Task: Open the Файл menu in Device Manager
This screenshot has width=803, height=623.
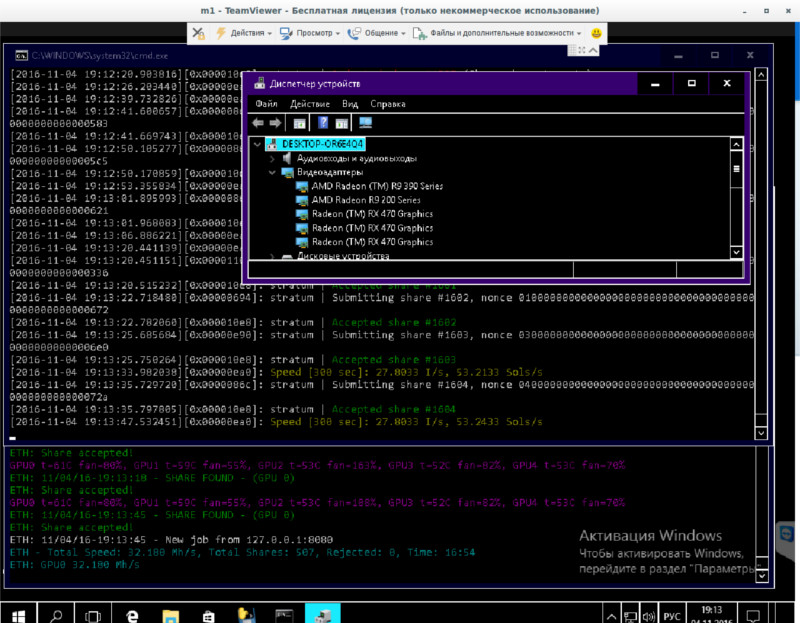Action: tap(266, 104)
